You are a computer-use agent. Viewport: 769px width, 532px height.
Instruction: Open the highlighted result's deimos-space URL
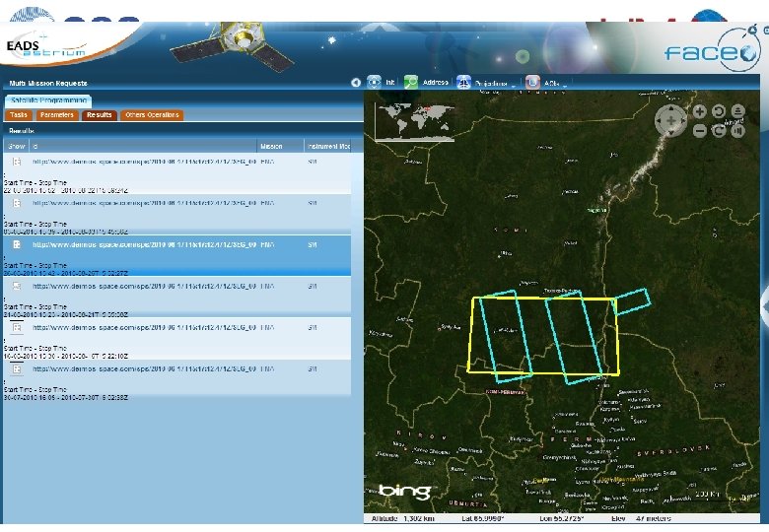pos(144,244)
